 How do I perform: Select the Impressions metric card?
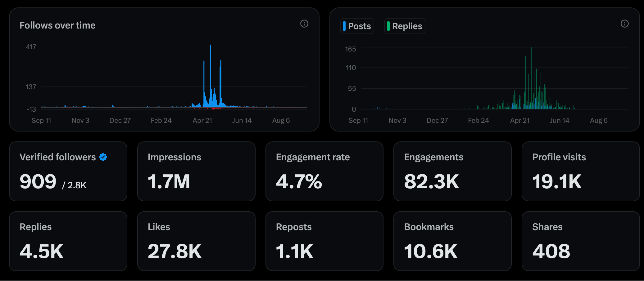[x=196, y=172]
